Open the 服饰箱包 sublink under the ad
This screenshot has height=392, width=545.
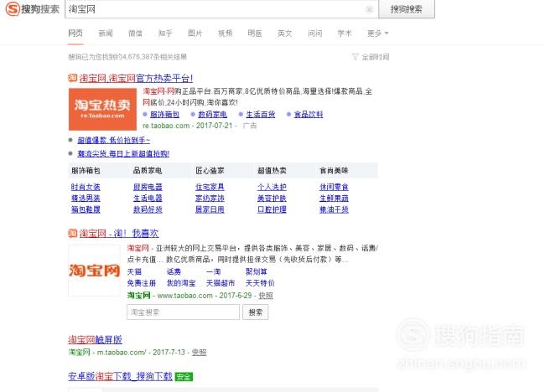tap(164, 114)
